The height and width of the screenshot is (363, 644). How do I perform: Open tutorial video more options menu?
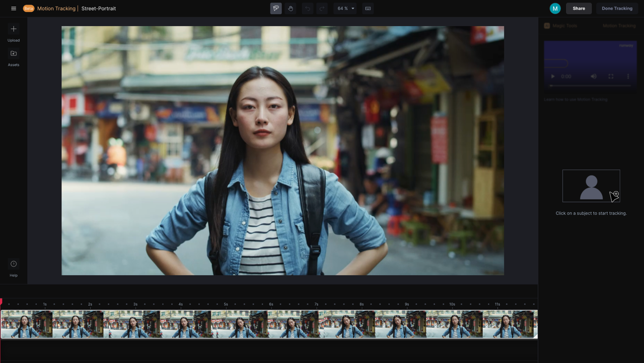(628, 77)
